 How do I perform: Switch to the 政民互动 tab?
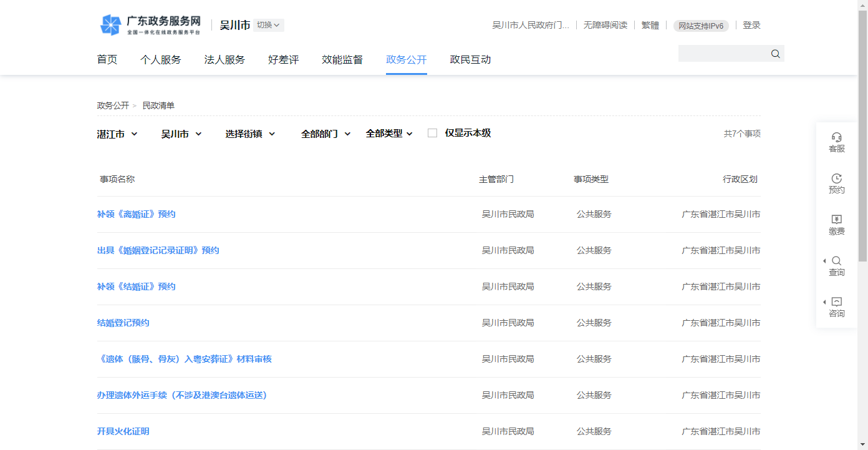[470, 60]
